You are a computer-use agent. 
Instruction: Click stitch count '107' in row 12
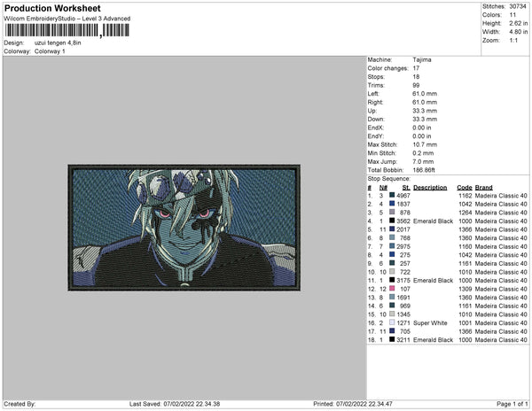[x=405, y=289]
